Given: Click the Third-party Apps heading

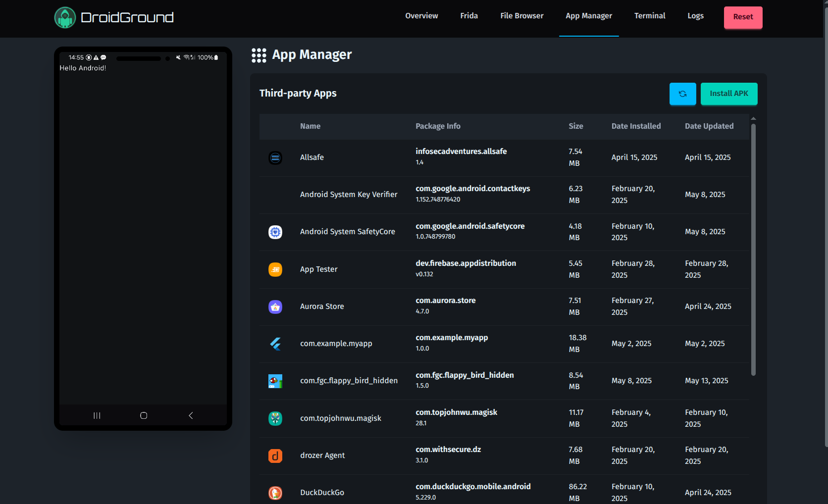Looking at the screenshot, I should pos(298,93).
